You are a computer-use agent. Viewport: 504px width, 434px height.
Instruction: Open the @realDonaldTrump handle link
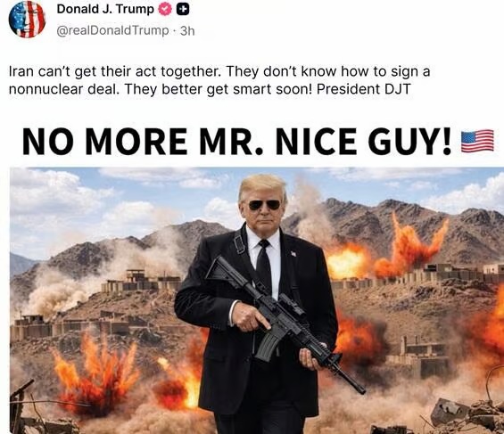point(112,30)
